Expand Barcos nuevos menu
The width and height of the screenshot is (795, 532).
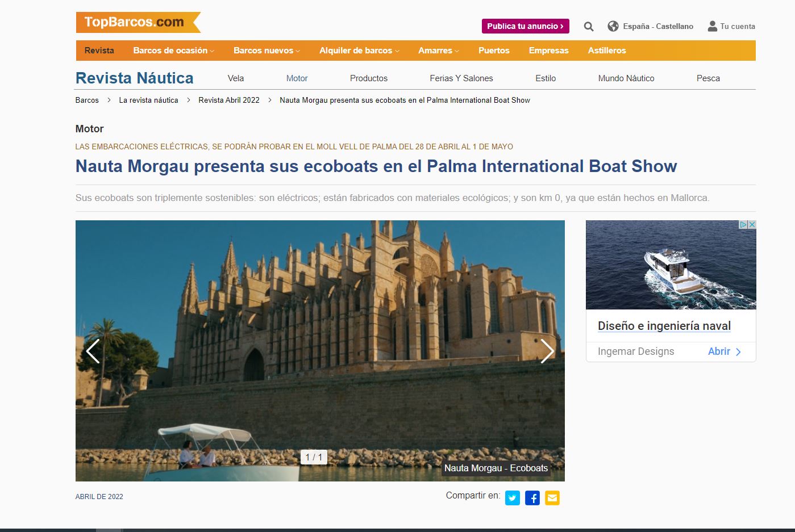pyautogui.click(x=267, y=51)
